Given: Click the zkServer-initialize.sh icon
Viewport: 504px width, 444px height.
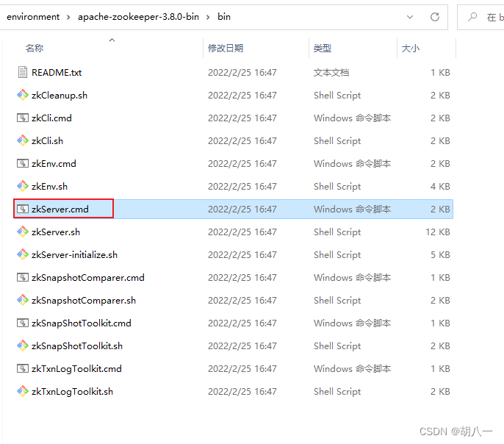Looking at the screenshot, I should click(x=23, y=254).
